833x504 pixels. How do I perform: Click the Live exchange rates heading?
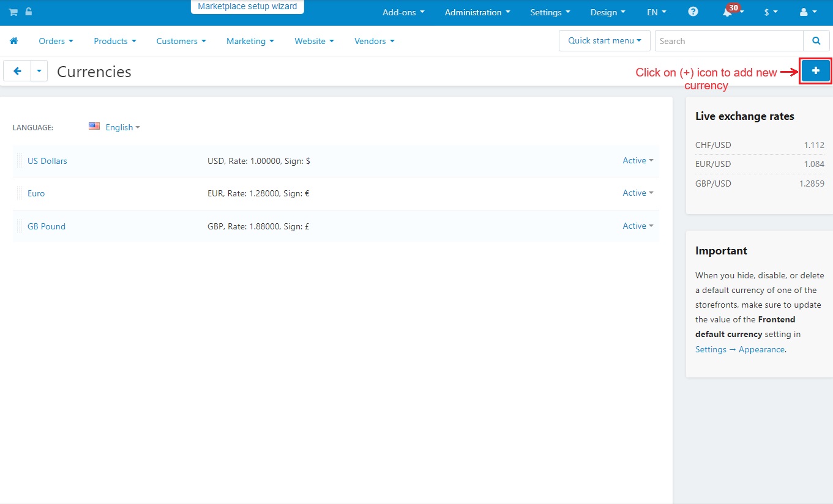[745, 116]
